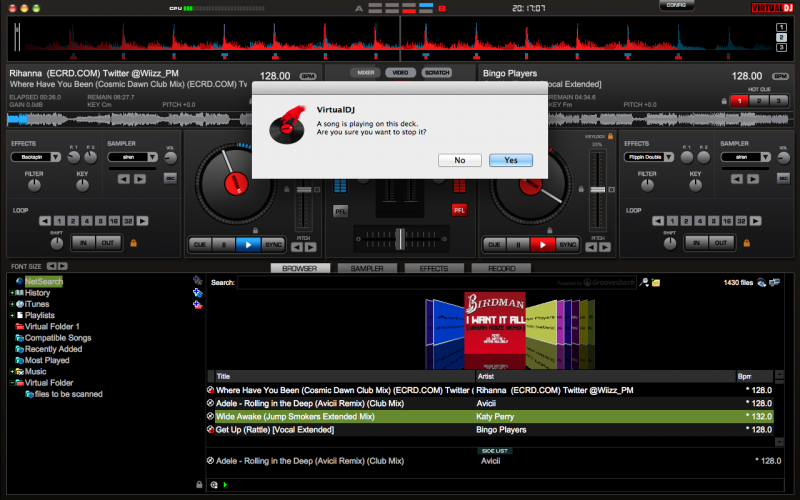Double the right deck loop length arrow
The width and height of the screenshot is (800, 500).
click(x=756, y=221)
